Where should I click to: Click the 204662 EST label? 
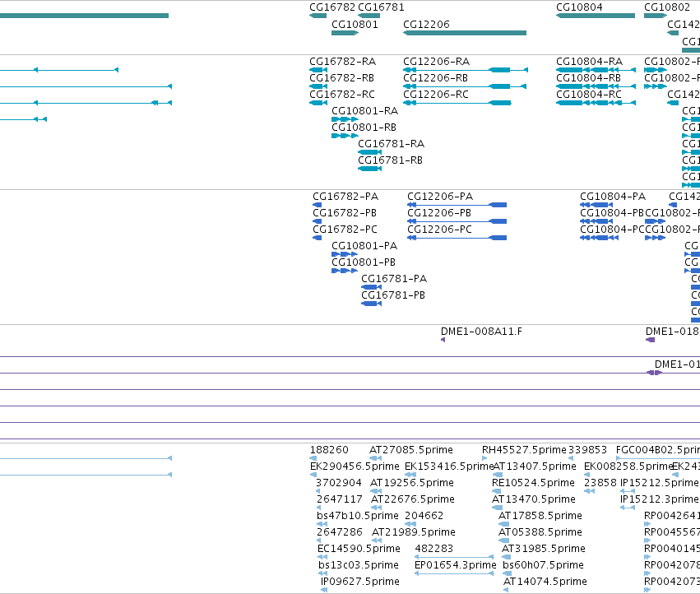coord(424,515)
